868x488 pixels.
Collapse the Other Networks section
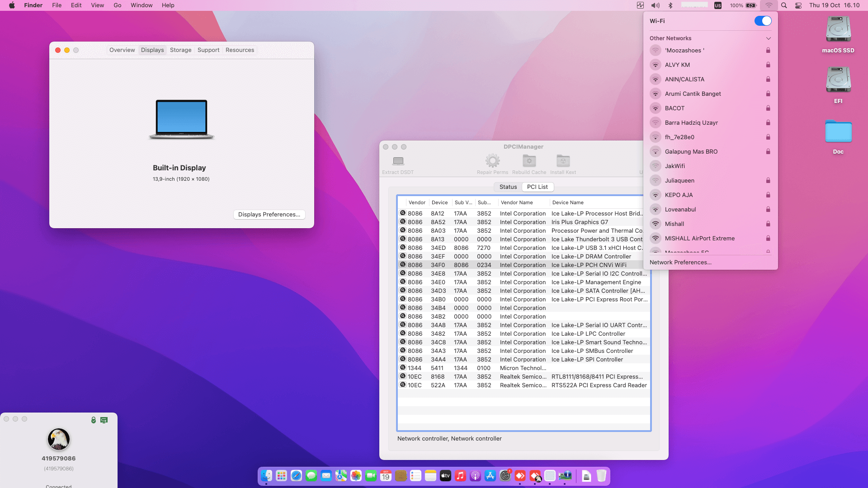pos(768,38)
